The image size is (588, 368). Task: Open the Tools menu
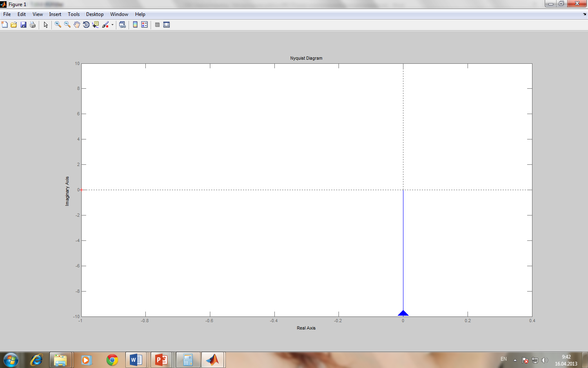point(74,14)
